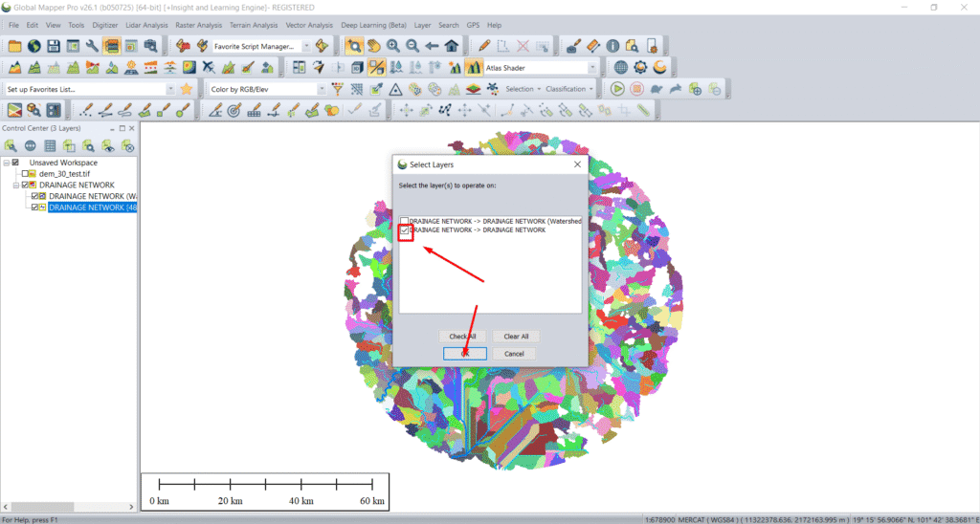Uncheck the DRAINAGE NETWORK (Wa... layer checkbox
The image size is (980, 524).
pos(35,196)
